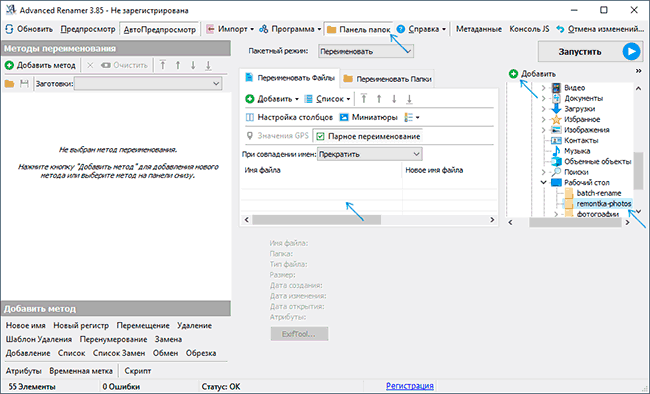Open the Импорт toolbar menu
650x394 pixels.
230,29
